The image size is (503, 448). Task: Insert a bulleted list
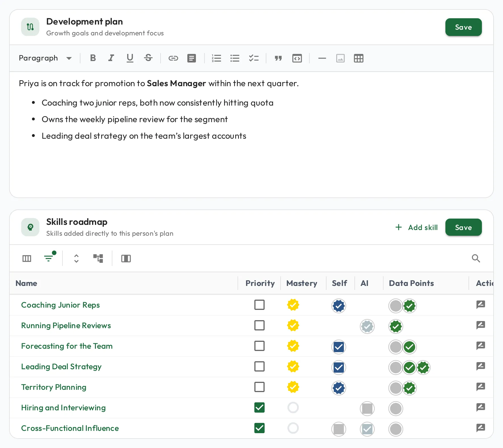tap(235, 58)
